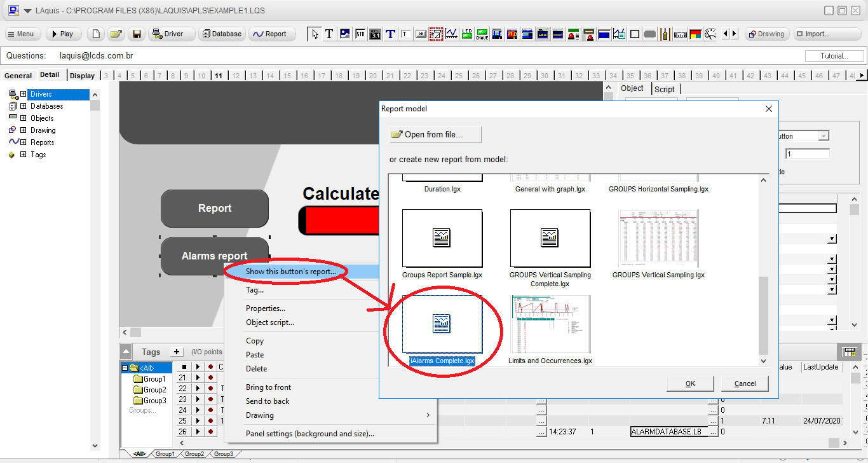The height and width of the screenshot is (463, 868).
Task: Select the large T text tool
Action: [329, 34]
